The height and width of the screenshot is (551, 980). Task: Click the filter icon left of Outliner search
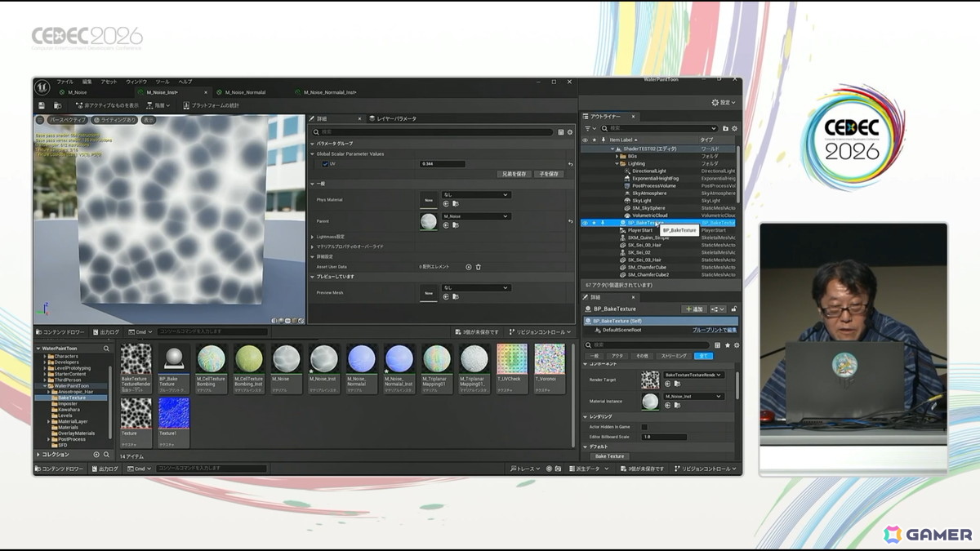pos(587,128)
